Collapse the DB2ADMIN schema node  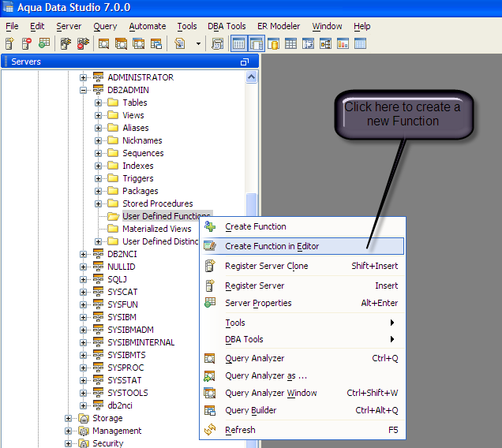pyautogui.click(x=83, y=90)
